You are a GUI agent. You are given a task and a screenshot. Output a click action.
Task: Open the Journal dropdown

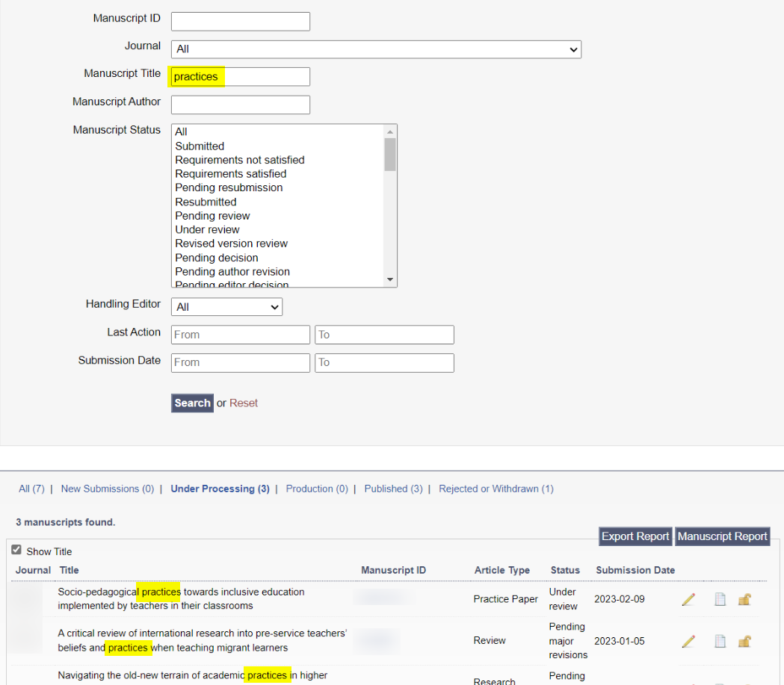376,49
